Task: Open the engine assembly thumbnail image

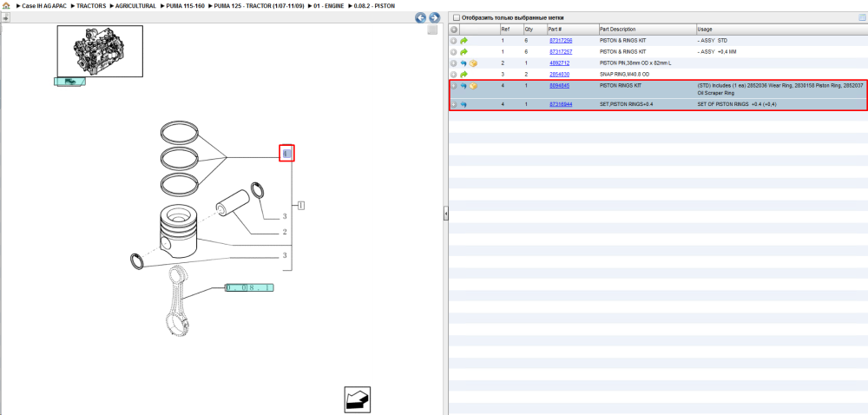Action: [x=100, y=51]
